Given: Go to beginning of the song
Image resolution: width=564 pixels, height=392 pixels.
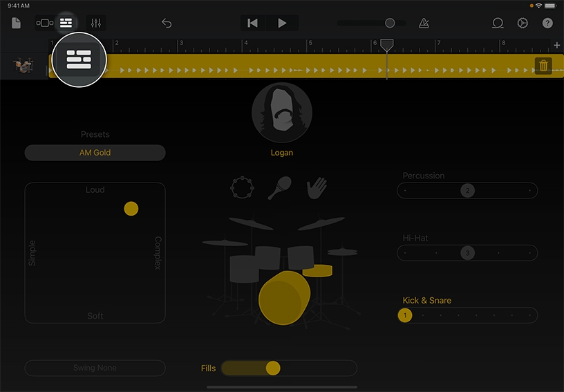Looking at the screenshot, I should (253, 23).
